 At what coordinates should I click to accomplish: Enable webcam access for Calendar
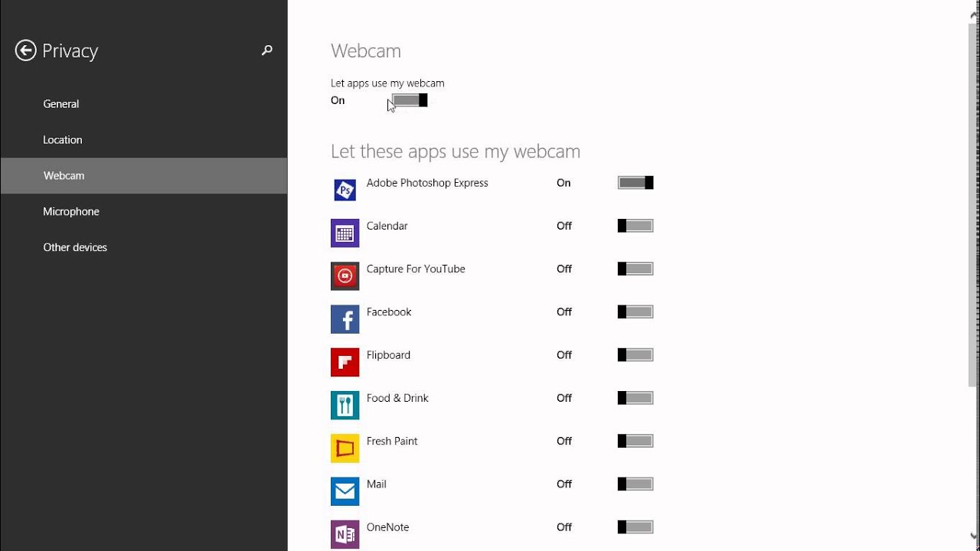tap(635, 226)
